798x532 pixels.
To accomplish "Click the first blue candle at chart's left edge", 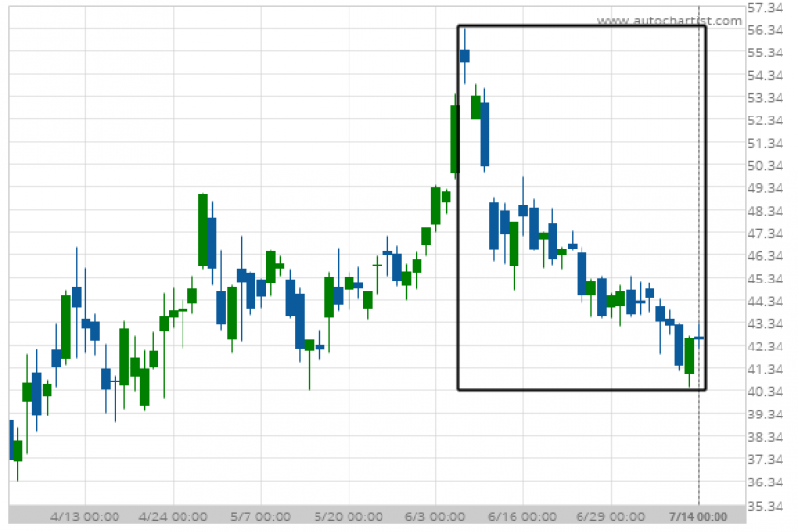I will [x=12, y=441].
